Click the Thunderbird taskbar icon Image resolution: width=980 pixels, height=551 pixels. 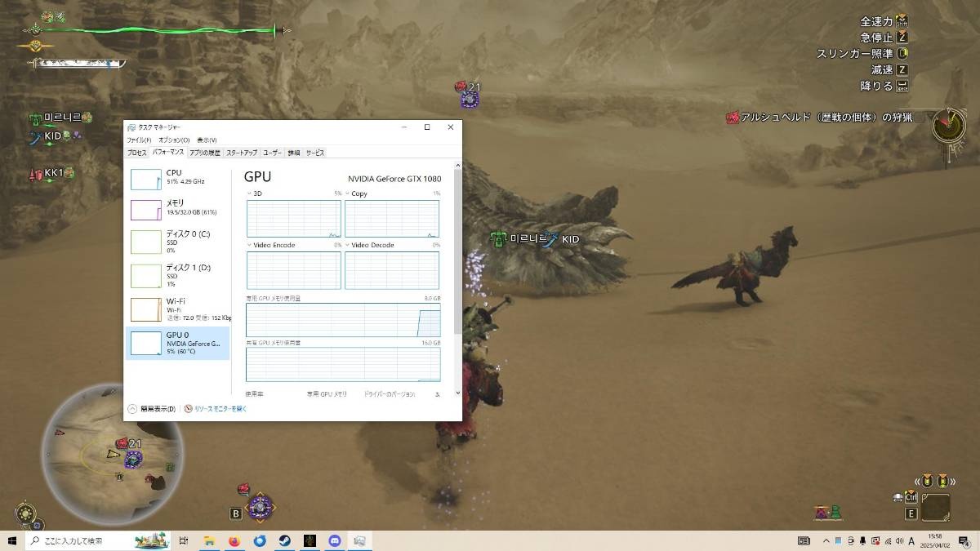click(260, 540)
